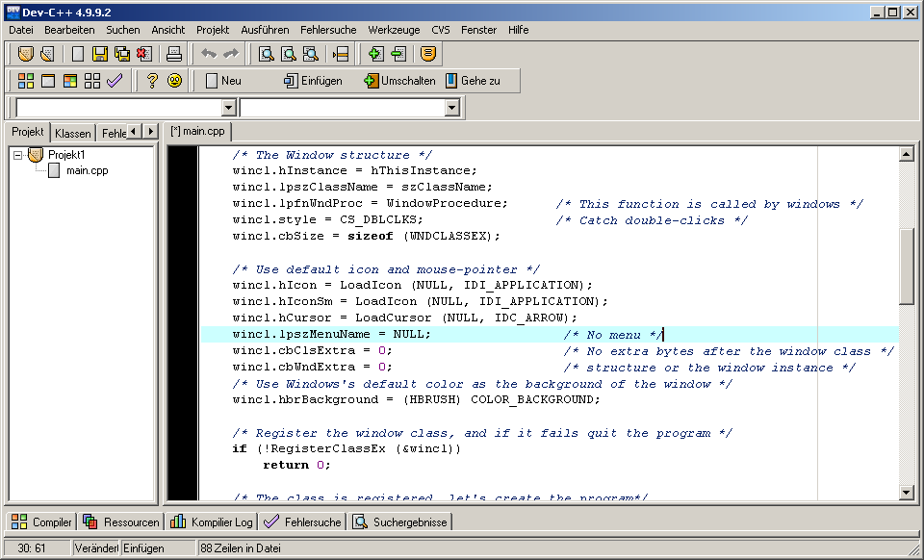Open the second empty toolbar dropdown
Image resolution: width=924 pixels, height=560 pixels.
click(x=452, y=108)
